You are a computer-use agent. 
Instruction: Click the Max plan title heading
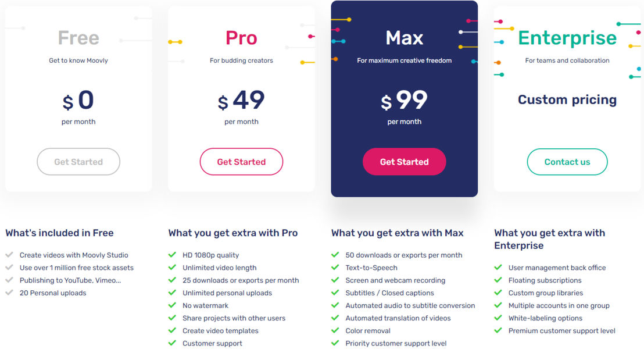click(404, 38)
